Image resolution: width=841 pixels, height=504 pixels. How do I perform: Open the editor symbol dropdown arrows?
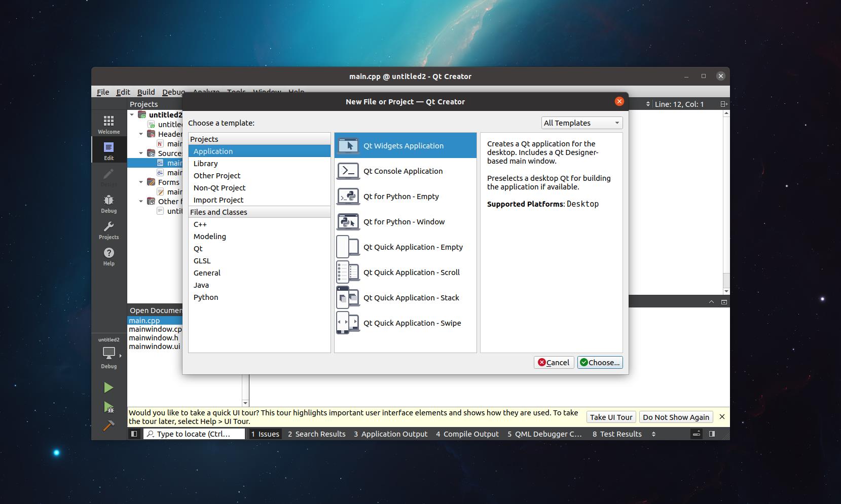pos(648,104)
